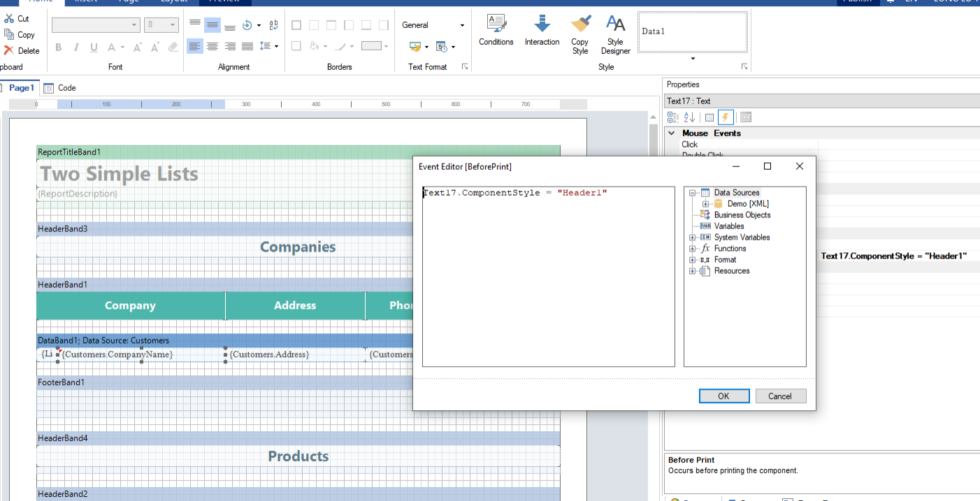The height and width of the screenshot is (501, 980).
Task: Click OK in Event Editor
Action: click(723, 396)
